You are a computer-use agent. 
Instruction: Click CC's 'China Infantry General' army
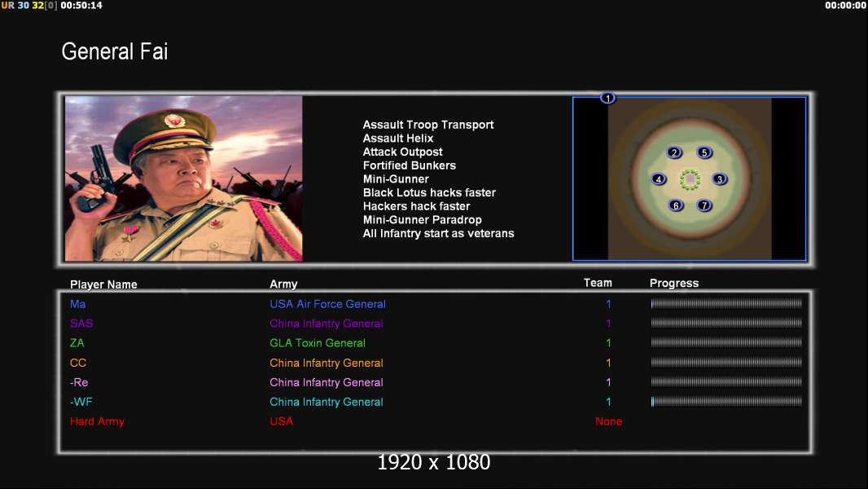point(326,363)
